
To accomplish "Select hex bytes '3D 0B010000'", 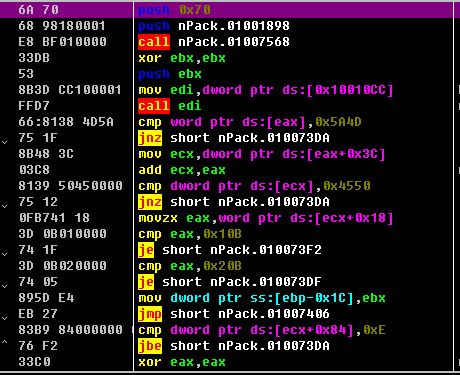I will click(63, 234).
